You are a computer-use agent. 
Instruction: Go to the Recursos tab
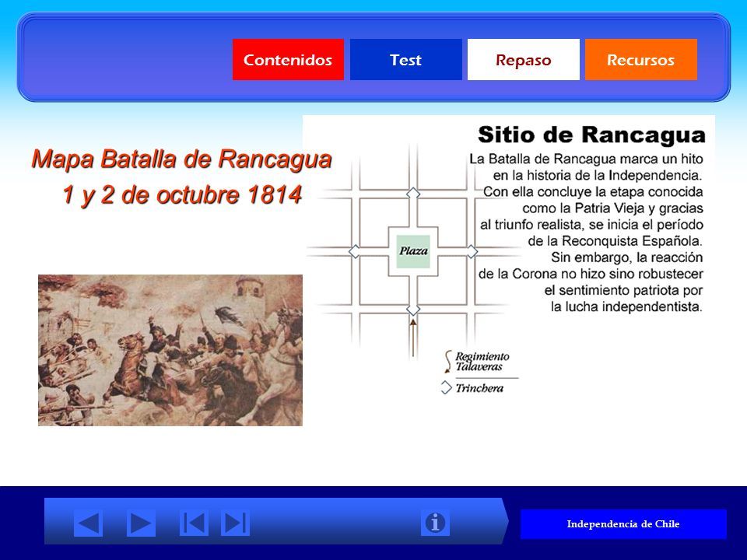coord(640,60)
